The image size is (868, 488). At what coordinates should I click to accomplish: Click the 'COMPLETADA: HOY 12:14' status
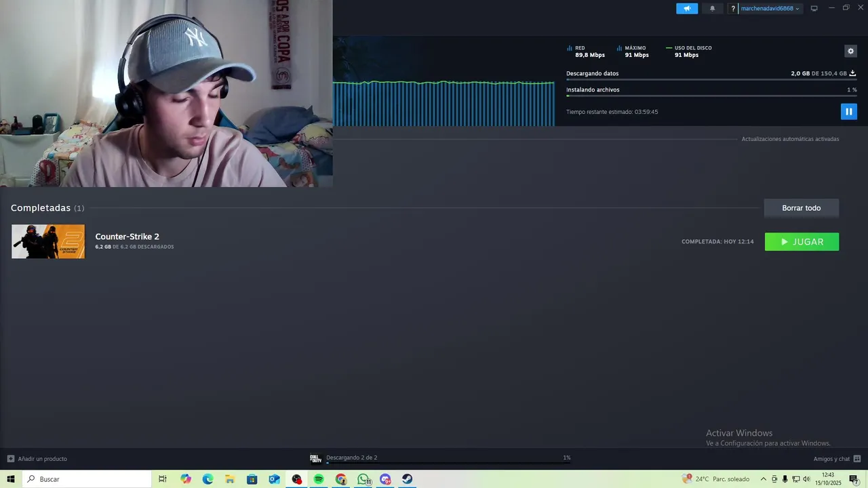[717, 242]
